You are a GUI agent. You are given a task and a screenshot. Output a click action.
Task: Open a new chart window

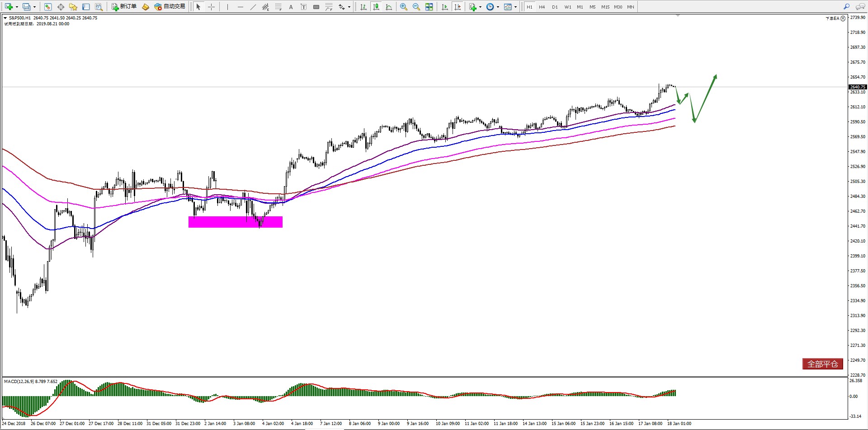(x=9, y=7)
